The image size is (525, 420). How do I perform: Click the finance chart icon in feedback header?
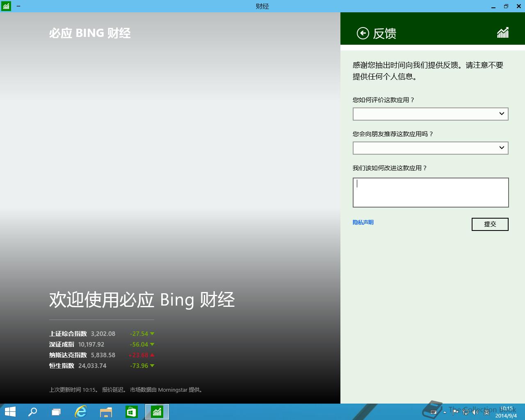point(503,32)
